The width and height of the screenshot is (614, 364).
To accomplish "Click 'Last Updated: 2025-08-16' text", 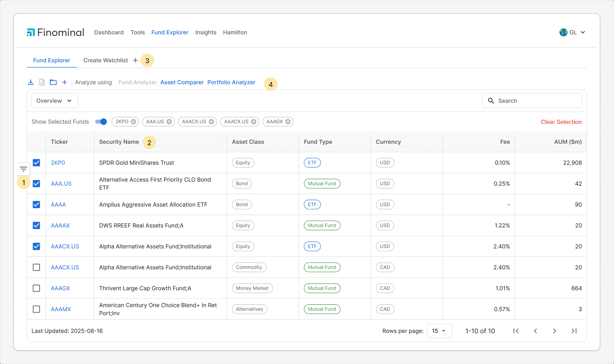I will [x=67, y=331].
